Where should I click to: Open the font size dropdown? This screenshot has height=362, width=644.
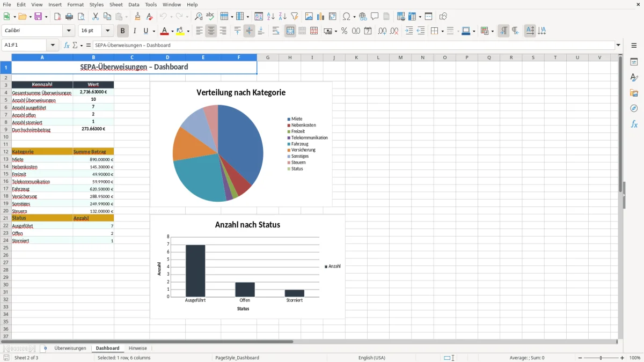point(107,31)
